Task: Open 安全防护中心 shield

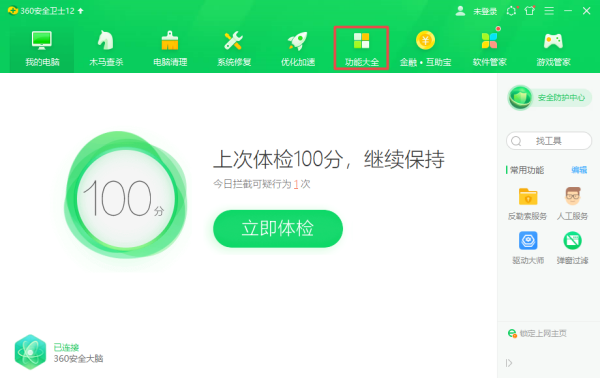Action: tap(549, 98)
